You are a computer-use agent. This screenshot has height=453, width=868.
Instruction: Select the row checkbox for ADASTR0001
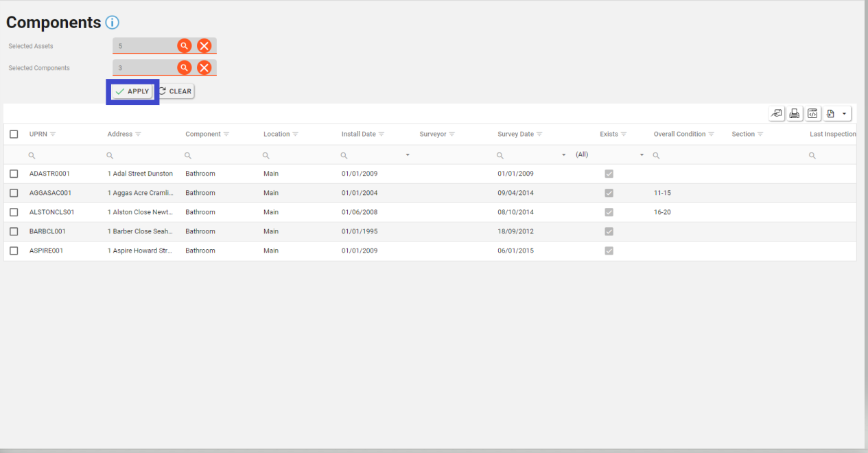[14, 174]
